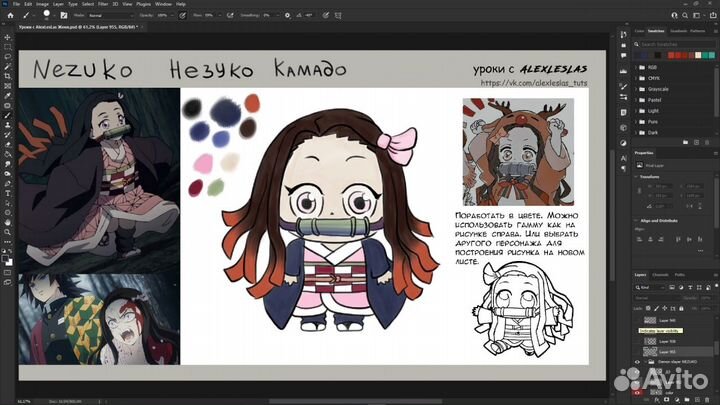The image size is (720, 405).
Task: Select Layer 955 in Layers panel
Action: coord(675,352)
